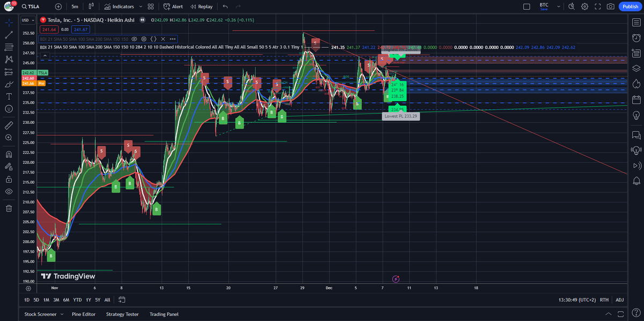The image size is (644, 321).
Task: Take a chart snapshot with camera icon
Action: coord(610,6)
